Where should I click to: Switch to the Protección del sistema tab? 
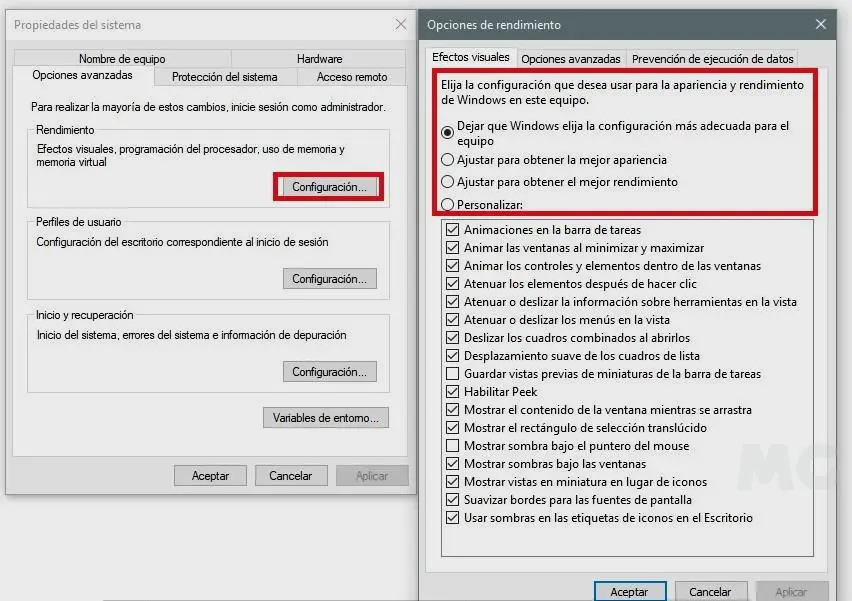click(x=224, y=77)
